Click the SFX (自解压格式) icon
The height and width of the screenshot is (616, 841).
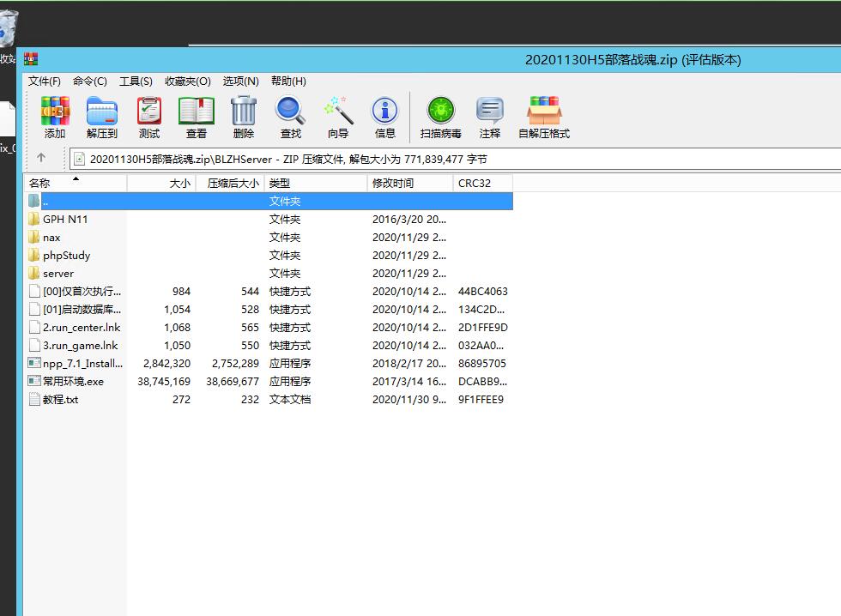pos(544,118)
